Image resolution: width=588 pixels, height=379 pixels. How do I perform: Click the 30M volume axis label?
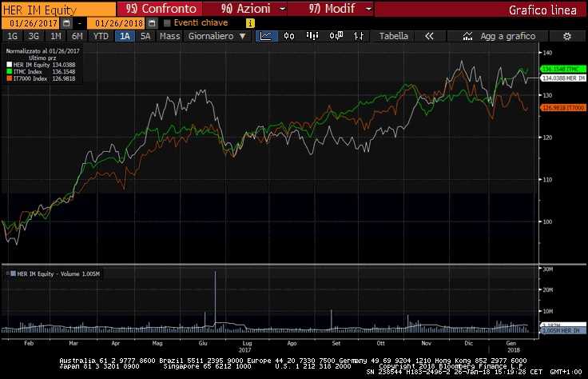click(x=548, y=269)
